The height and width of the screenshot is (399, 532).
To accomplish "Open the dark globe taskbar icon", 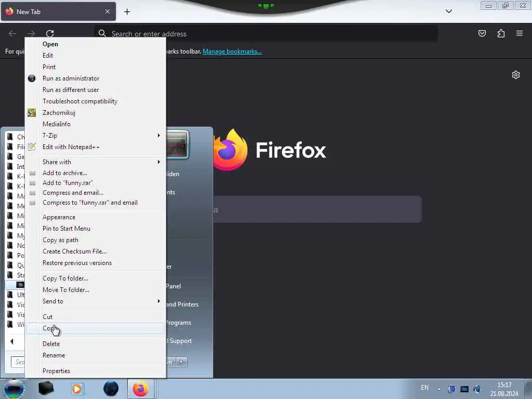I will [111, 389].
